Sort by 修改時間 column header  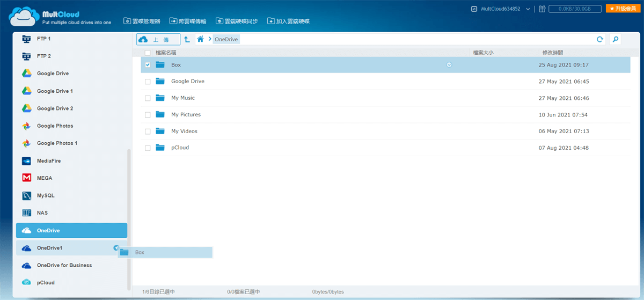pos(553,53)
